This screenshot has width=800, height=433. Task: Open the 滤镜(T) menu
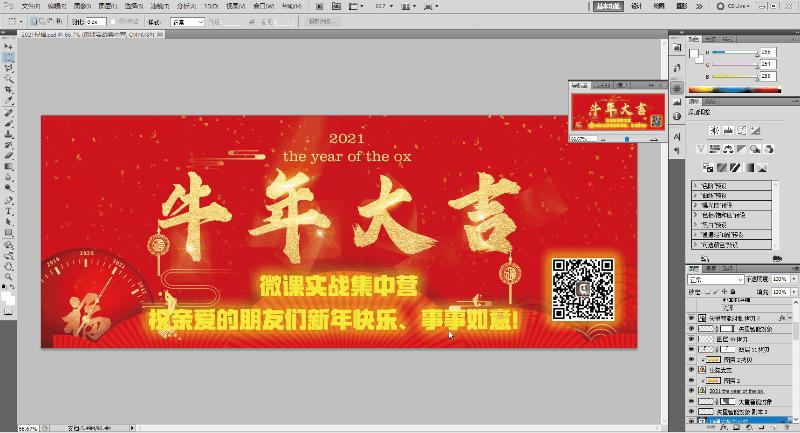[160, 6]
